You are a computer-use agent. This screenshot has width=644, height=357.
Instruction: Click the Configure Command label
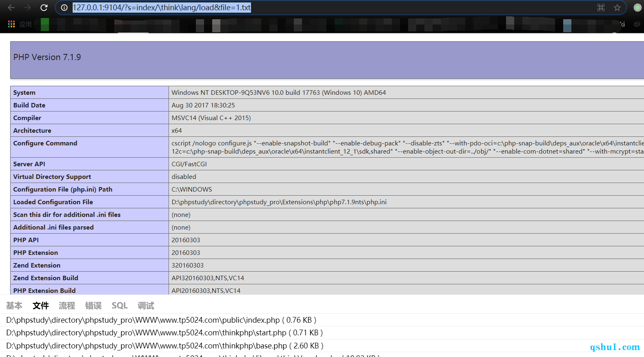tap(45, 143)
